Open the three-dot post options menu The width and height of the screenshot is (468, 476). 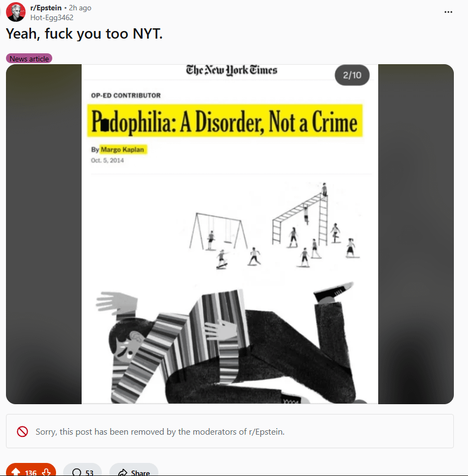pos(448,12)
